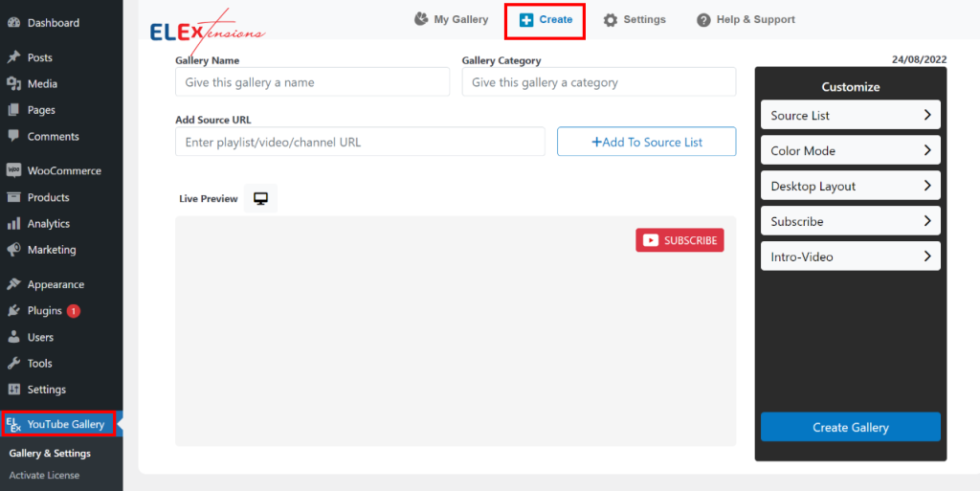Click the Gallery Name input field

313,82
